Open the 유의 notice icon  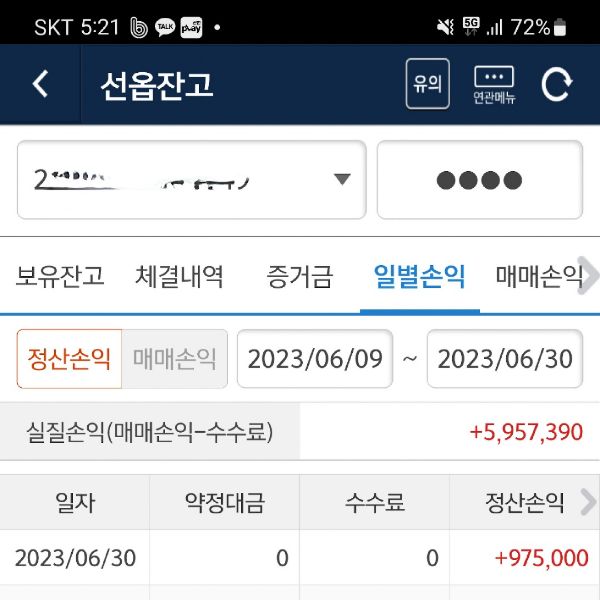click(x=427, y=84)
